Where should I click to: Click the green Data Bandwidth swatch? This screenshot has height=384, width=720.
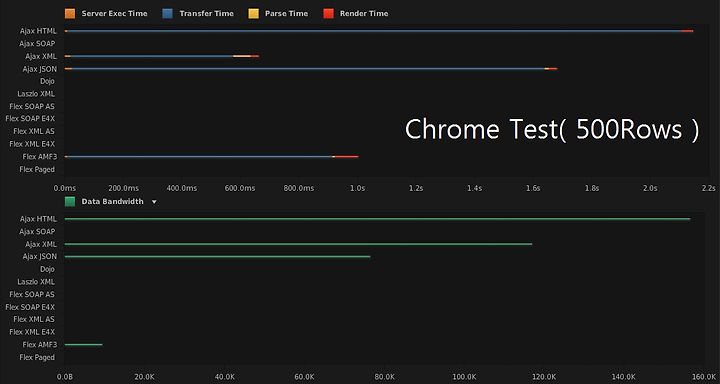coord(70,202)
